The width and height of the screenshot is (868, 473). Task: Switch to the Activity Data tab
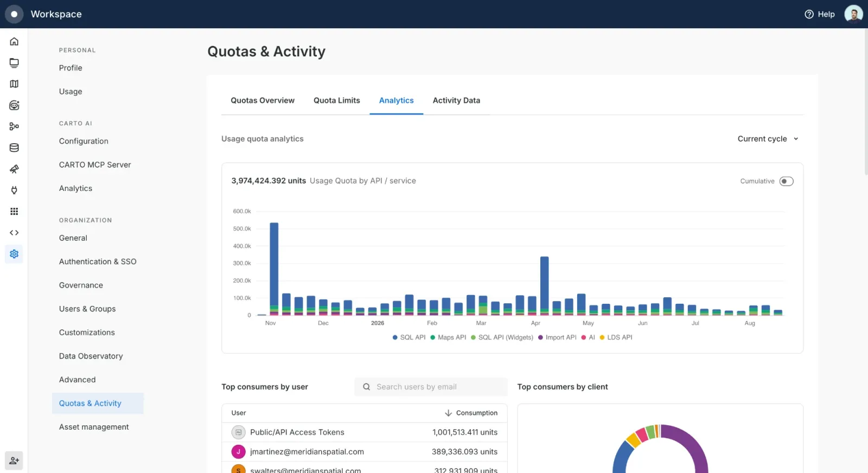pyautogui.click(x=456, y=100)
